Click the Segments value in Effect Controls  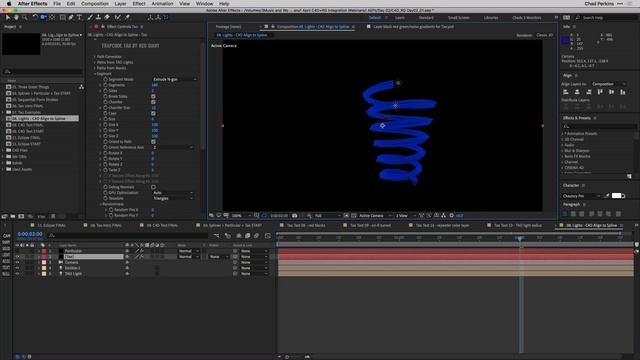[155, 85]
